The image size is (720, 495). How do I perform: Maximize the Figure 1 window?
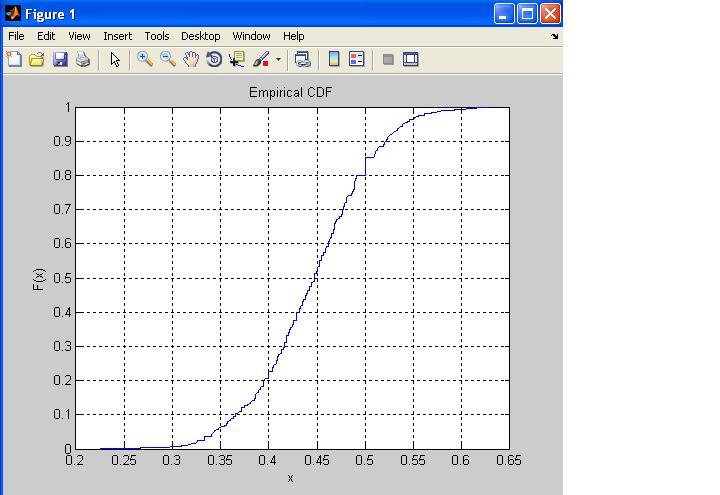pyautogui.click(x=527, y=14)
